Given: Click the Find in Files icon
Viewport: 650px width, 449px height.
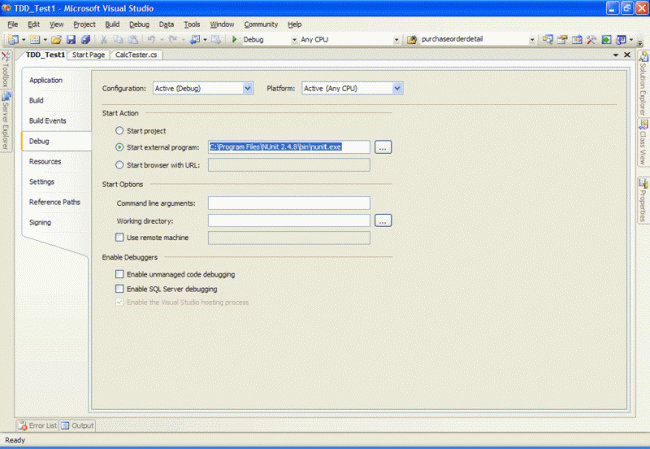Looking at the screenshot, I should pyautogui.click(x=412, y=39).
